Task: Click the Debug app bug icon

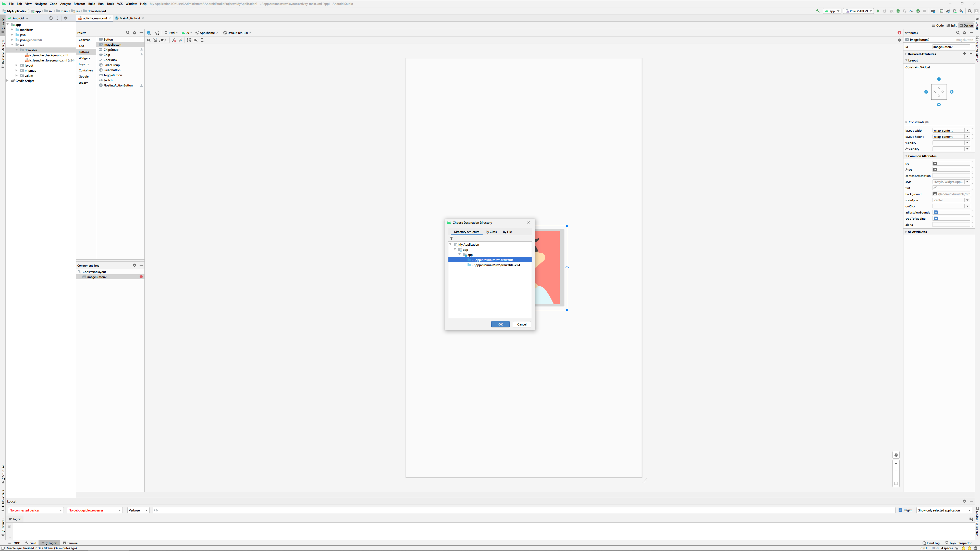Action: tap(898, 11)
